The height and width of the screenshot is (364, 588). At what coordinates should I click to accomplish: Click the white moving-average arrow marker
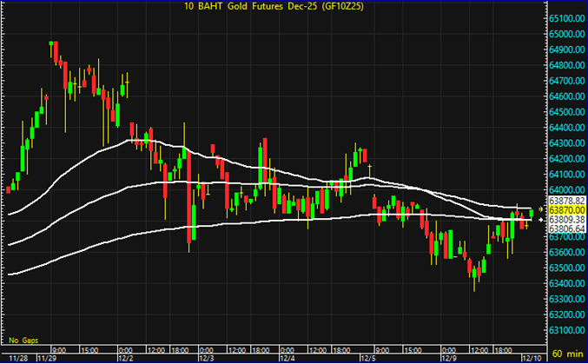coord(542,220)
